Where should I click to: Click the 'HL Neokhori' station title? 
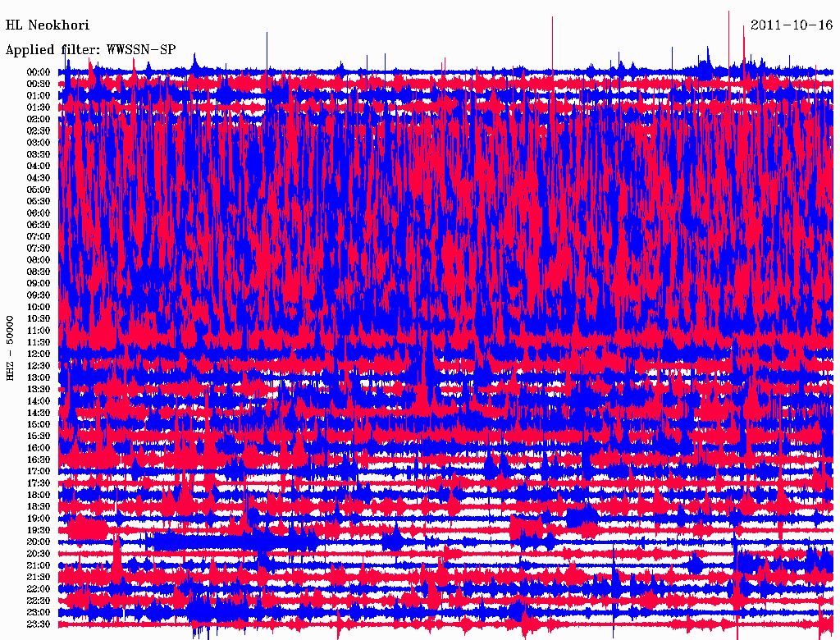pyautogui.click(x=47, y=25)
